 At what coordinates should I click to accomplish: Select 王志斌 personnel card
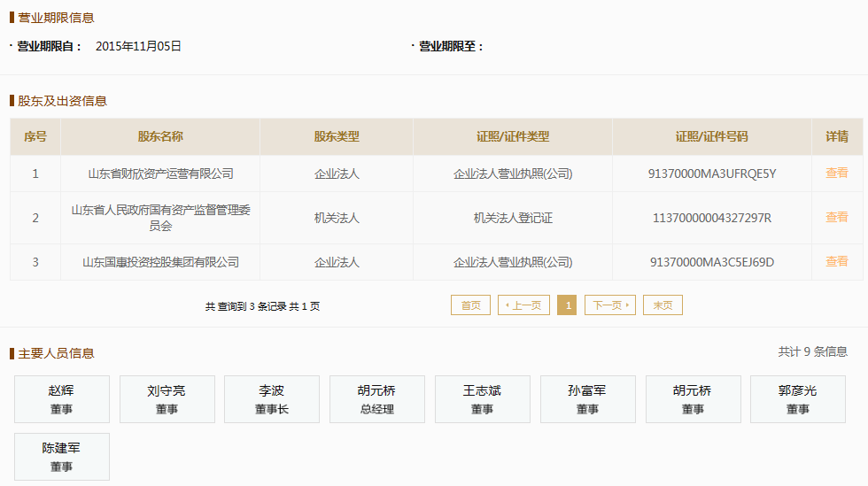coord(483,399)
